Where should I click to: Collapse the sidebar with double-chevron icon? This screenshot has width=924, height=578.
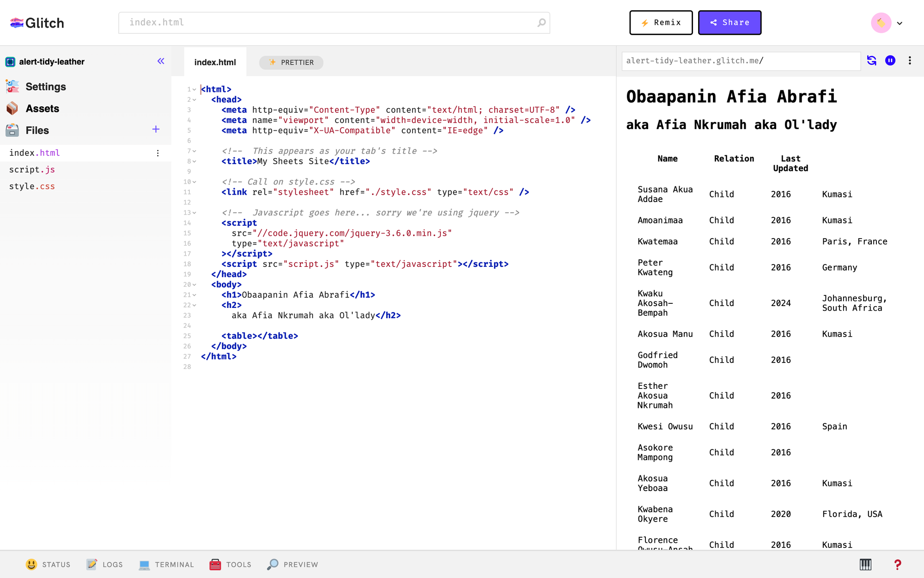[161, 61]
